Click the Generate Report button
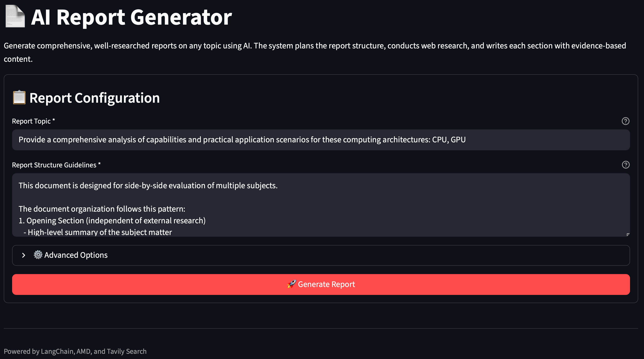This screenshot has height=359, width=644. tap(321, 284)
